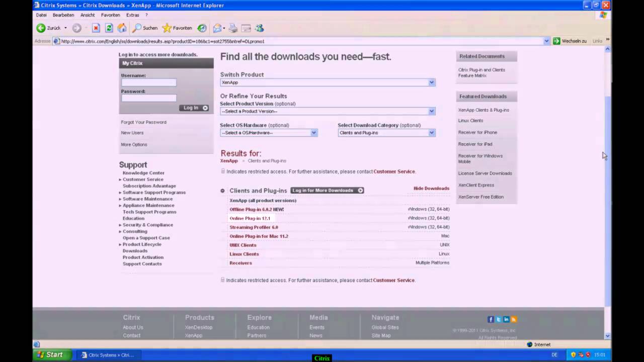644x362 pixels.
Task: Click the grey Forward arrow button
Action: [x=76, y=28]
